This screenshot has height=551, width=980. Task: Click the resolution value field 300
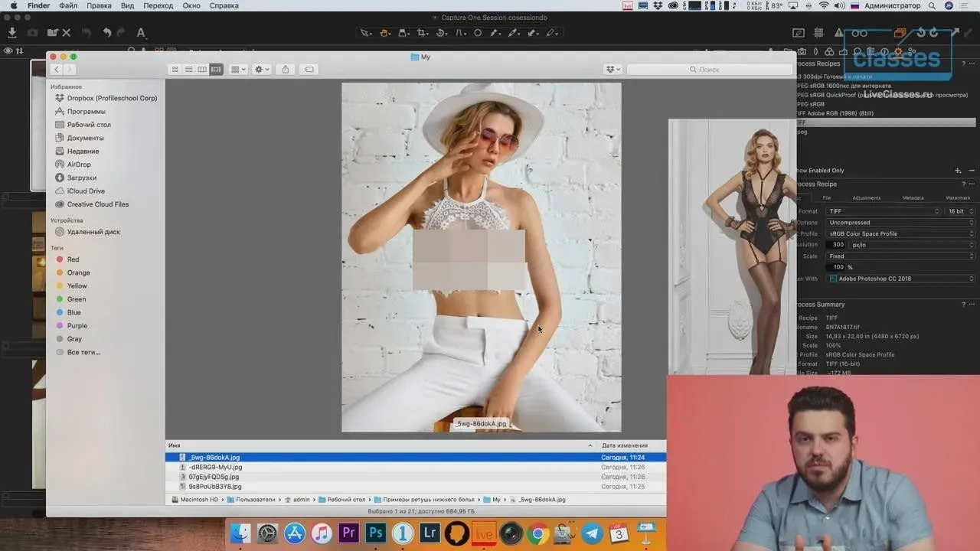pyautogui.click(x=836, y=245)
